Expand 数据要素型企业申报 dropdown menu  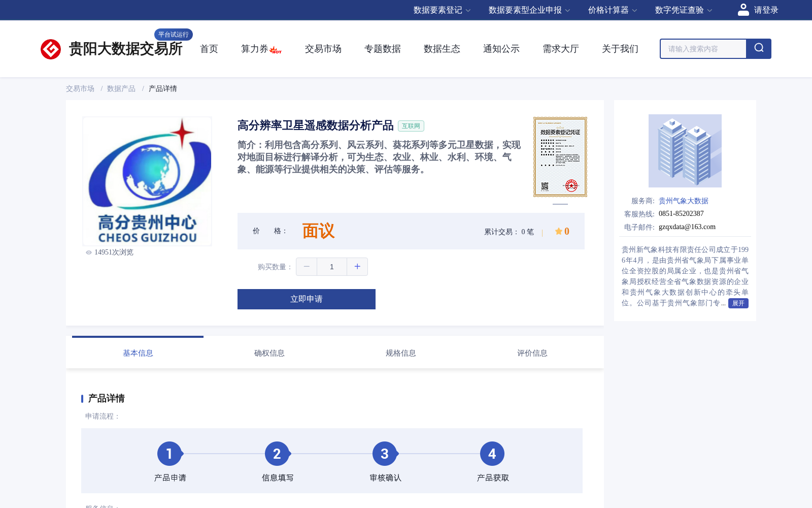[x=529, y=10]
